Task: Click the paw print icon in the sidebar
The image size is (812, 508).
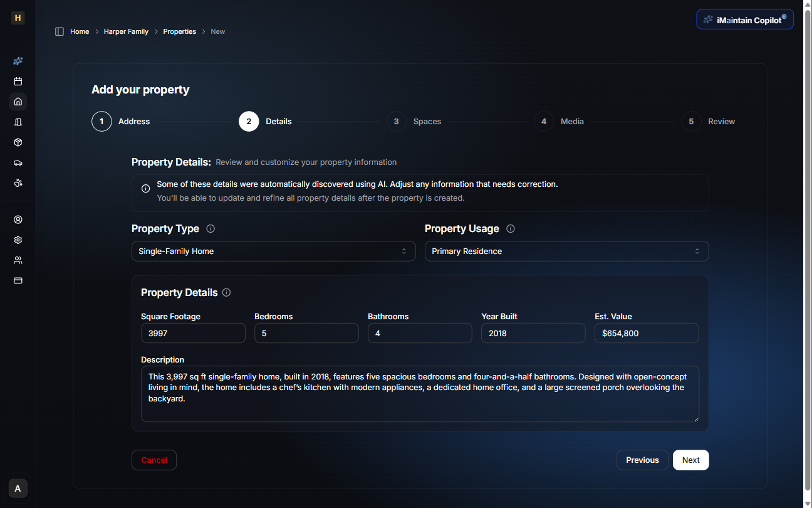Action: [x=18, y=183]
